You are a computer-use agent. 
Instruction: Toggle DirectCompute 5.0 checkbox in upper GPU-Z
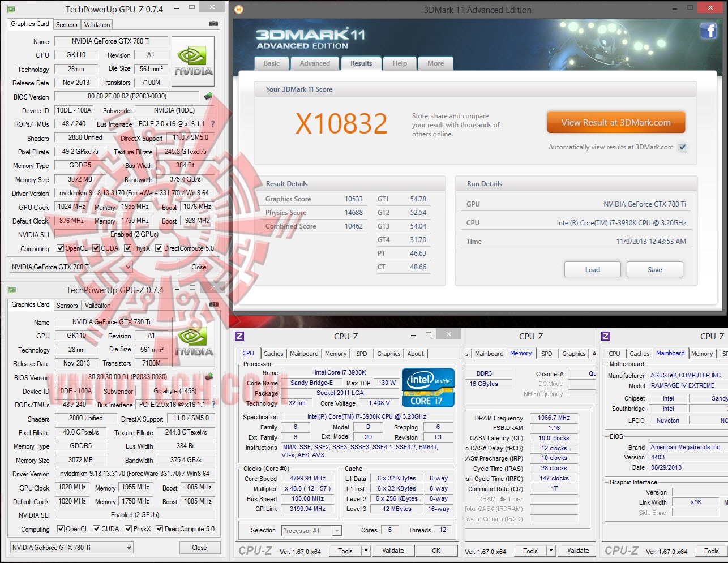pos(159,248)
